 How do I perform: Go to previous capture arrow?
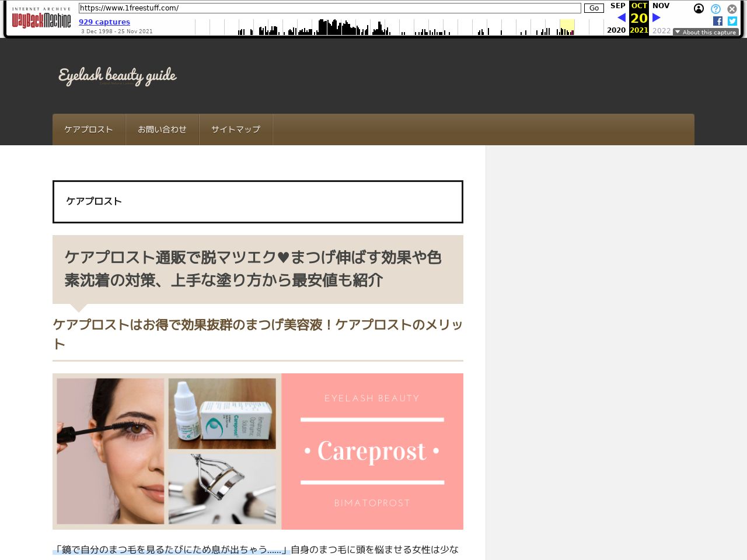[x=621, y=17]
